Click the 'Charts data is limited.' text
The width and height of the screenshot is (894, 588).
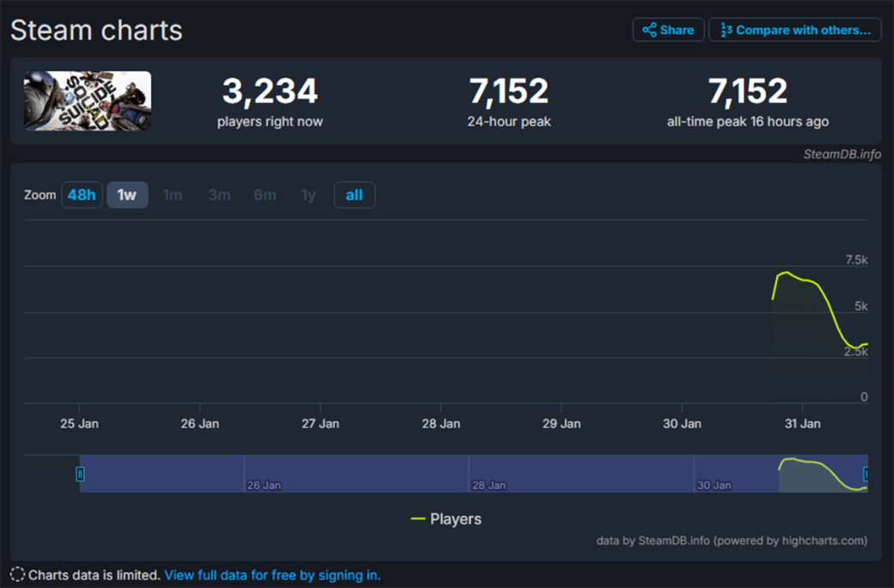pos(94,575)
